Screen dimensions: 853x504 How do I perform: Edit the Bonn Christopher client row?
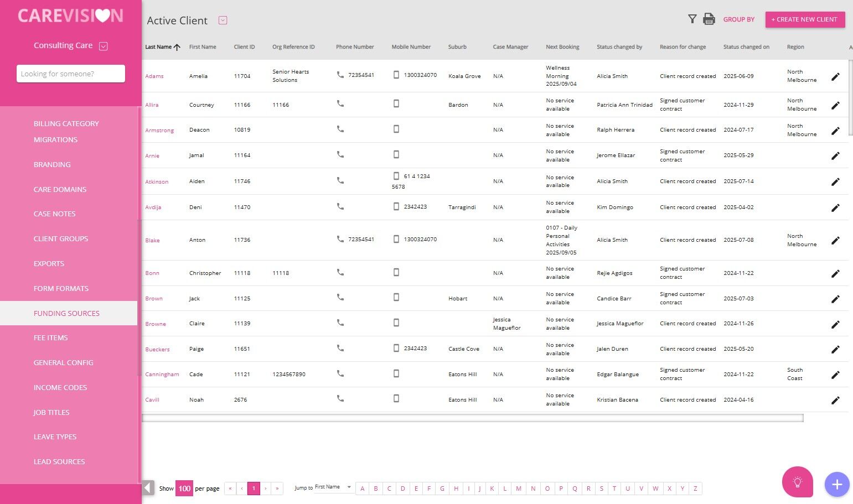[x=835, y=274]
